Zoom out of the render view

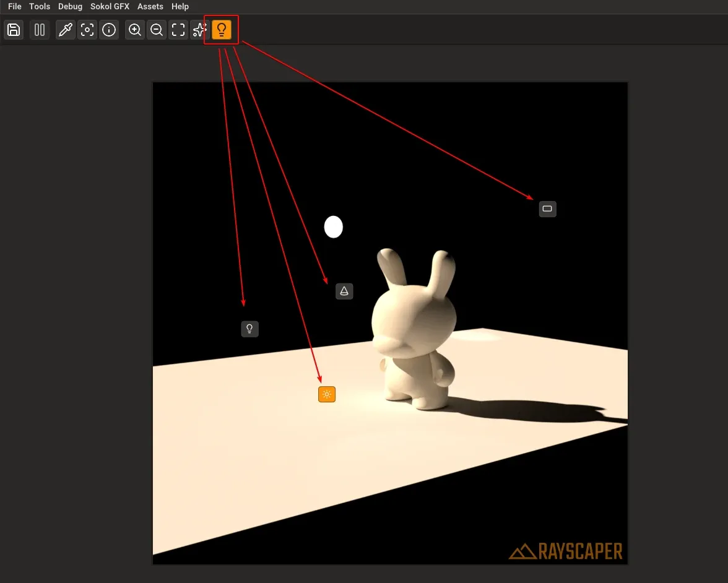pos(156,30)
